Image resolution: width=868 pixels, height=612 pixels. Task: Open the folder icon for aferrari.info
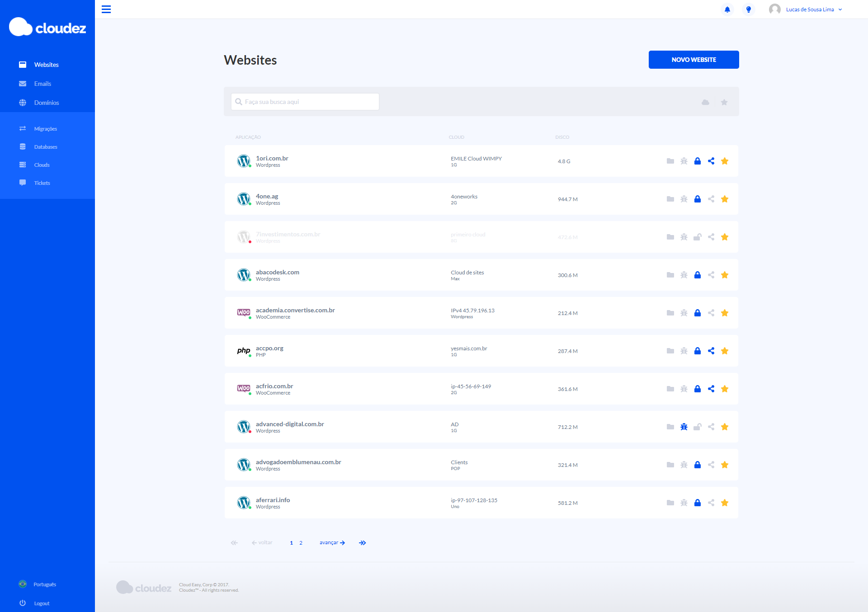[x=670, y=503]
